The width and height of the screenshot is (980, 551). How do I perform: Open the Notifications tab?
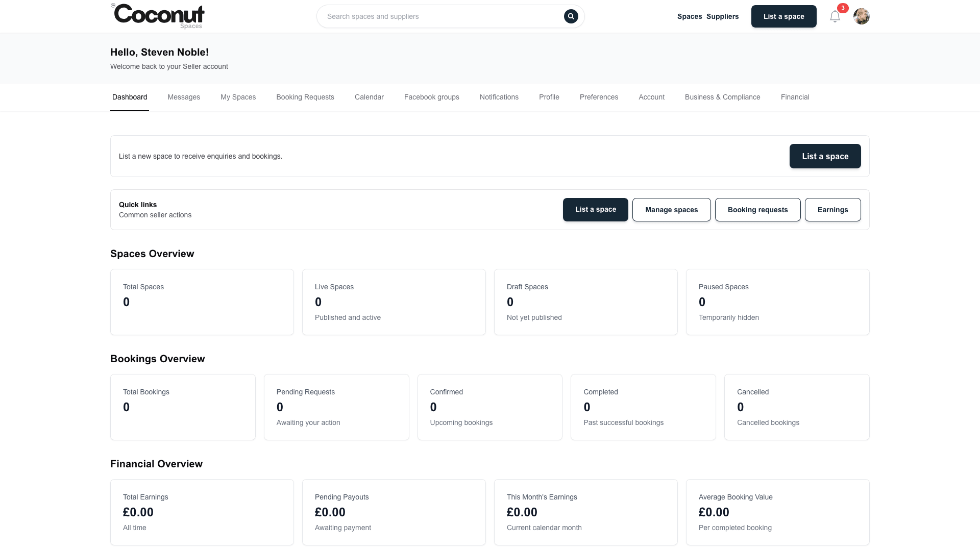499,97
